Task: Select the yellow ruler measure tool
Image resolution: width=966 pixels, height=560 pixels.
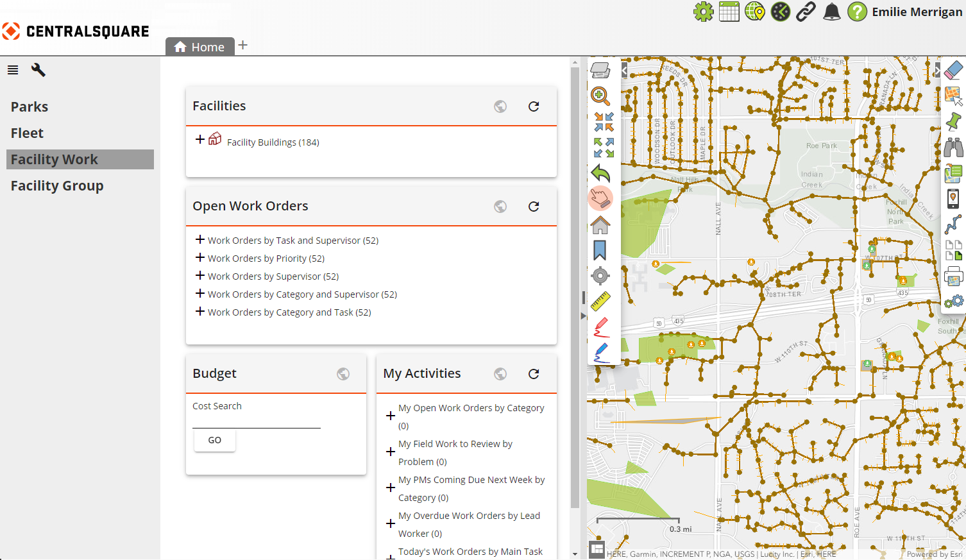Action: (600, 301)
